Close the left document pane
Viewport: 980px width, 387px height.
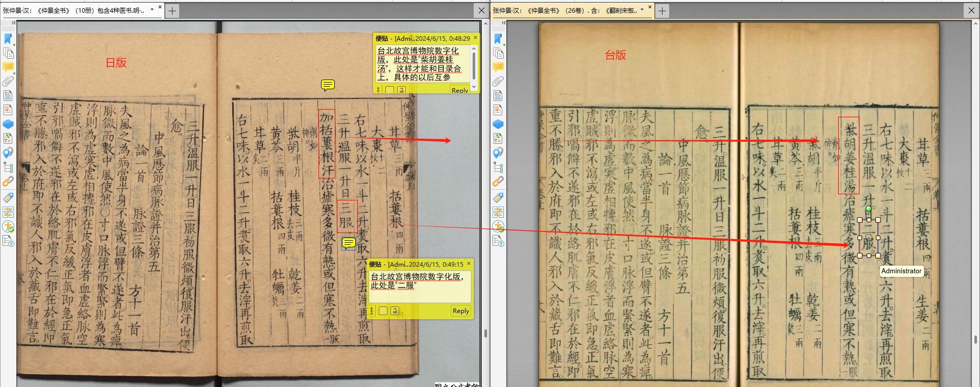tap(481, 10)
